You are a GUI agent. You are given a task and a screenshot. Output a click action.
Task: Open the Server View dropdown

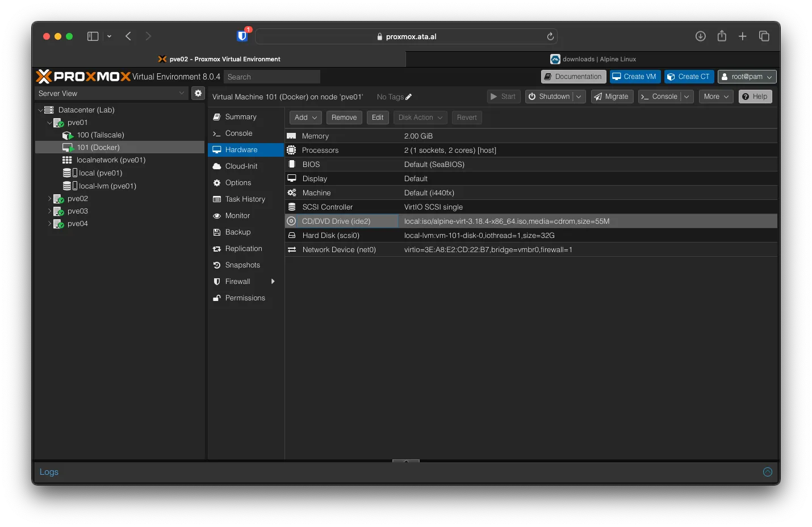click(x=111, y=93)
